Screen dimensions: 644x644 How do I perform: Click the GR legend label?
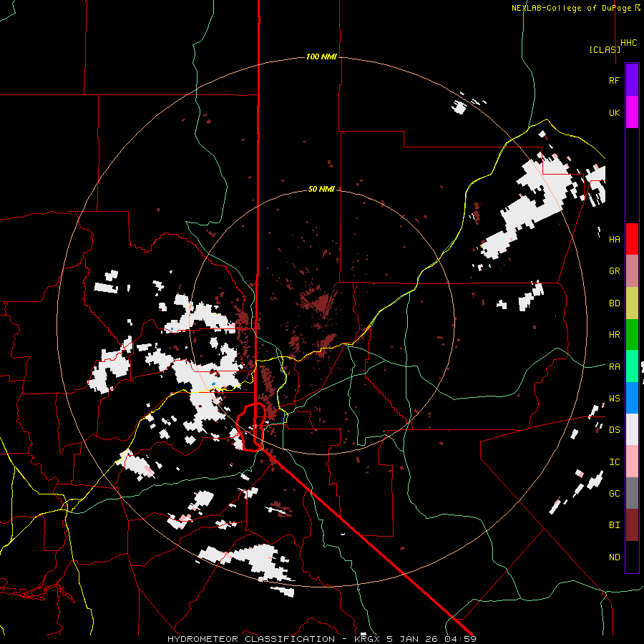pyautogui.click(x=614, y=271)
